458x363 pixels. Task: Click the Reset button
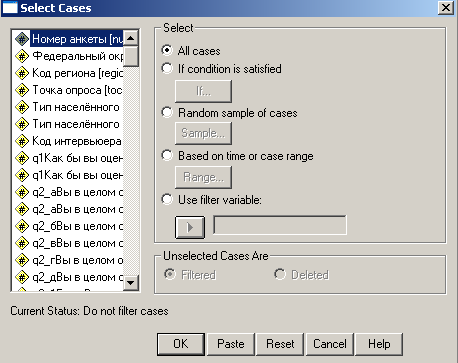[x=280, y=344]
